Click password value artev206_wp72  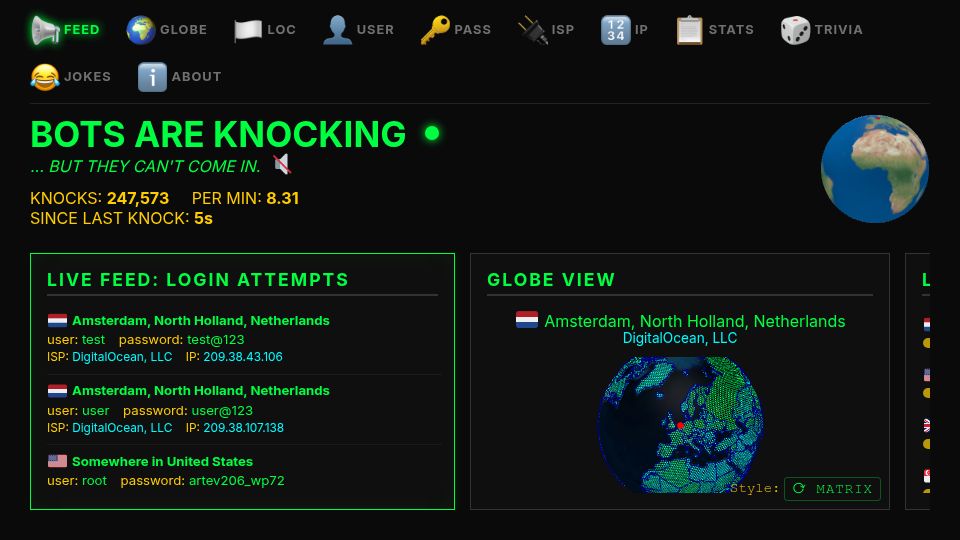pyautogui.click(x=236, y=481)
